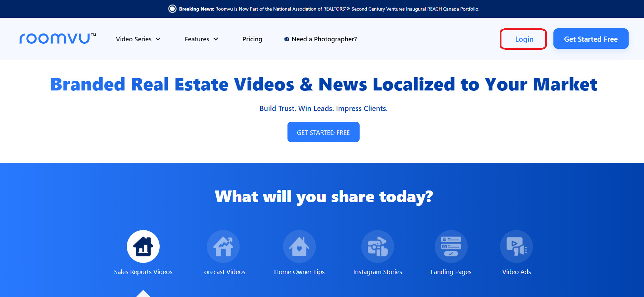Open the Video Series menu
Image resolution: width=644 pixels, height=297 pixels.
point(134,39)
